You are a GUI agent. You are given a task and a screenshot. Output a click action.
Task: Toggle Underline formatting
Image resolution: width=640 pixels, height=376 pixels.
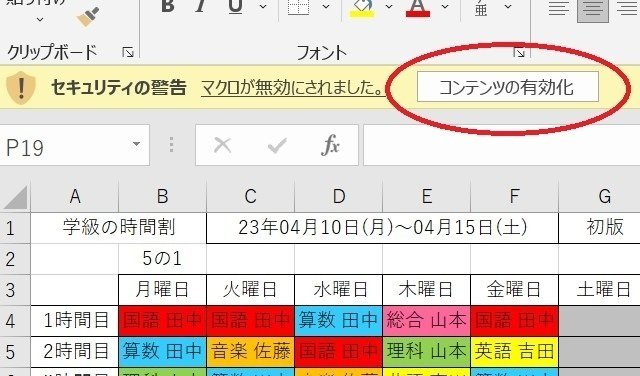pos(236,7)
